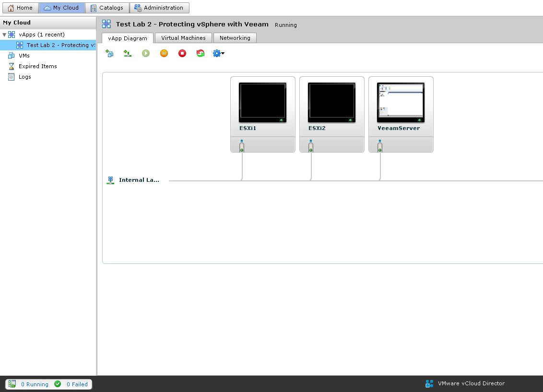Click the Internal La... network icon
This screenshot has height=392, width=543.
[110, 180]
